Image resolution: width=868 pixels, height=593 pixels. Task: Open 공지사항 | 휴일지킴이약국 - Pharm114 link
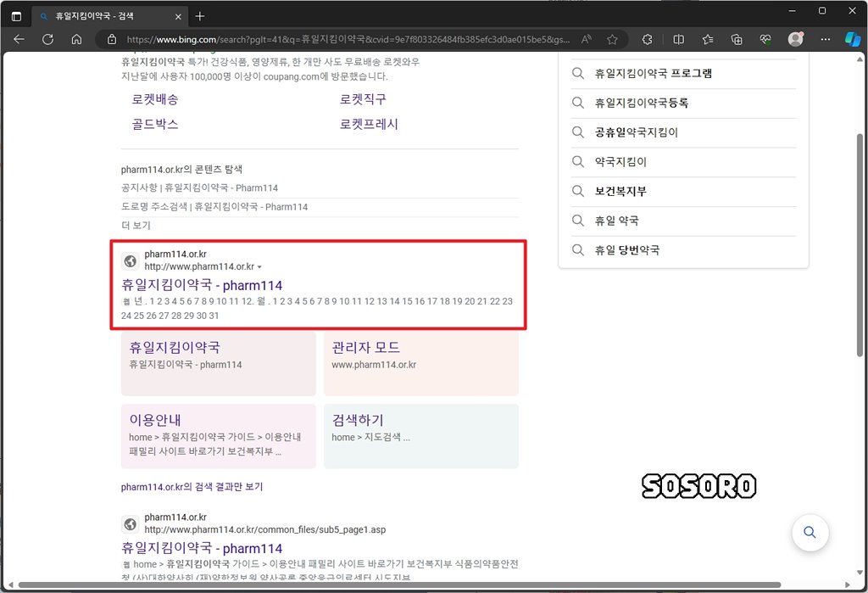(x=199, y=187)
